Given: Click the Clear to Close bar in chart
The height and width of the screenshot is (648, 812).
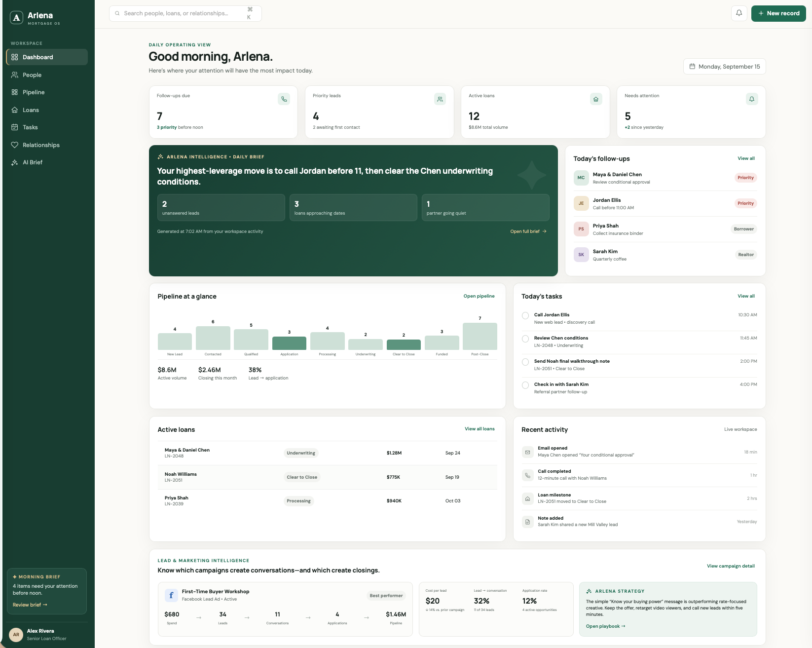Looking at the screenshot, I should click(x=404, y=344).
